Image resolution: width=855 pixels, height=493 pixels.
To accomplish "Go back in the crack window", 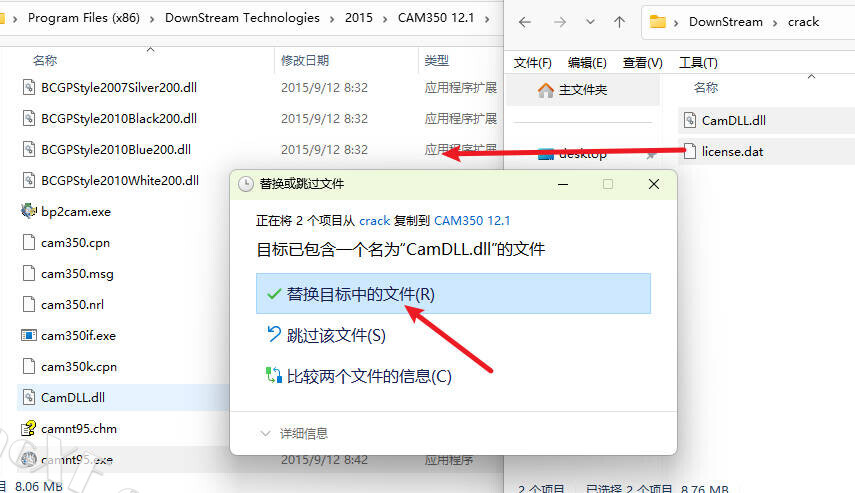I will coord(525,22).
